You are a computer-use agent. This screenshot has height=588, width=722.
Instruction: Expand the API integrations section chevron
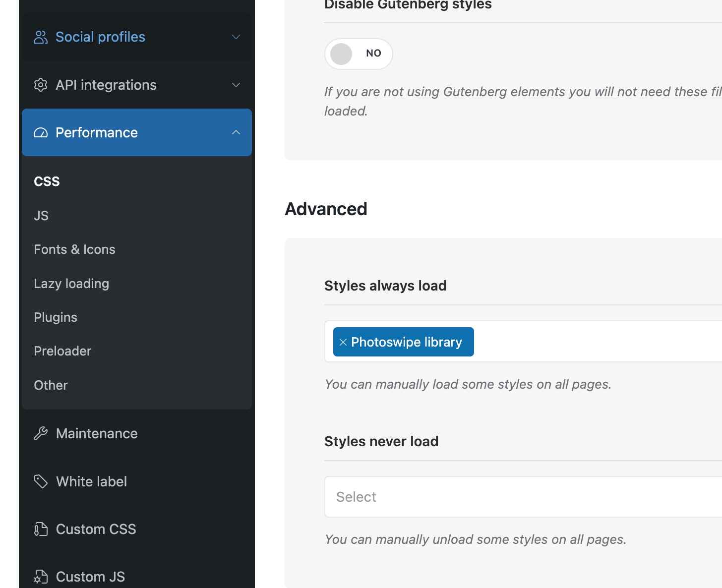(x=236, y=85)
